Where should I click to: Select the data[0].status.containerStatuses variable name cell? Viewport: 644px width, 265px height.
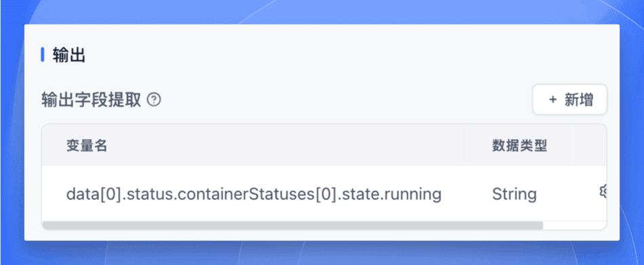click(x=254, y=194)
